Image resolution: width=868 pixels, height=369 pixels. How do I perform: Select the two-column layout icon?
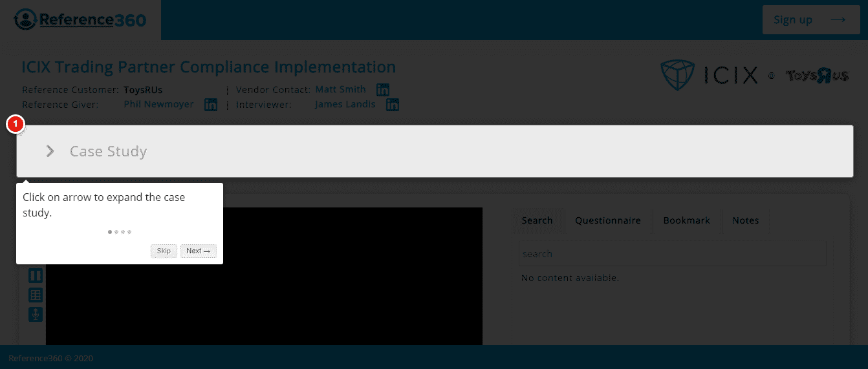pyautogui.click(x=36, y=276)
